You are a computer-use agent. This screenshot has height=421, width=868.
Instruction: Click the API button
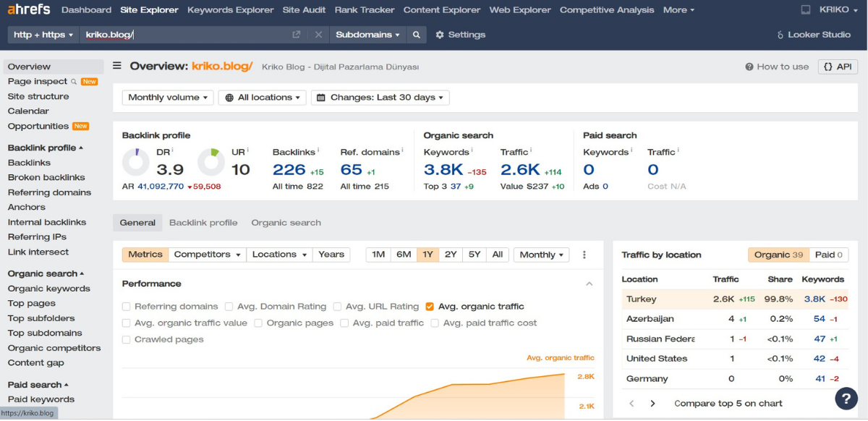[838, 67]
